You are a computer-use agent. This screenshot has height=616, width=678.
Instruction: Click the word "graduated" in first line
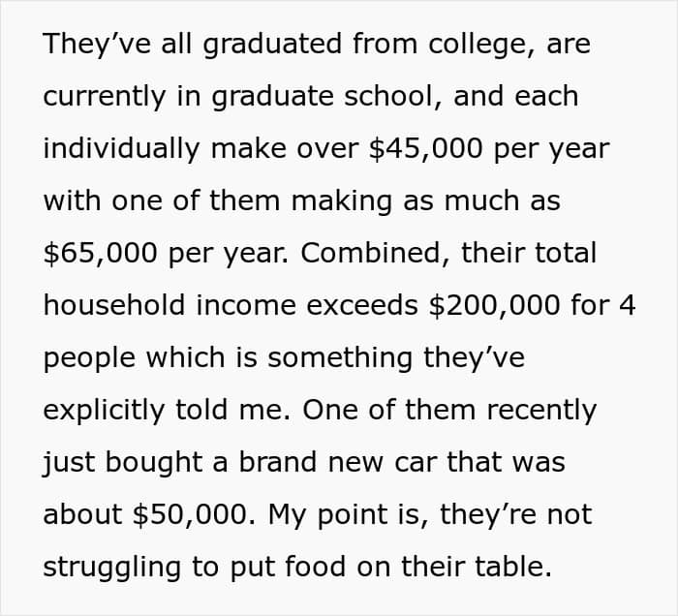(272, 45)
